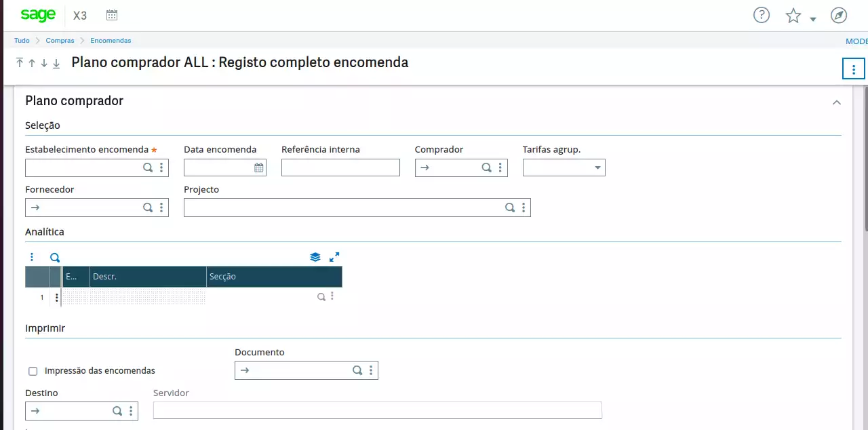Image resolution: width=868 pixels, height=430 pixels.
Task: Open Data encomenda date picker icon
Action: pyautogui.click(x=258, y=168)
